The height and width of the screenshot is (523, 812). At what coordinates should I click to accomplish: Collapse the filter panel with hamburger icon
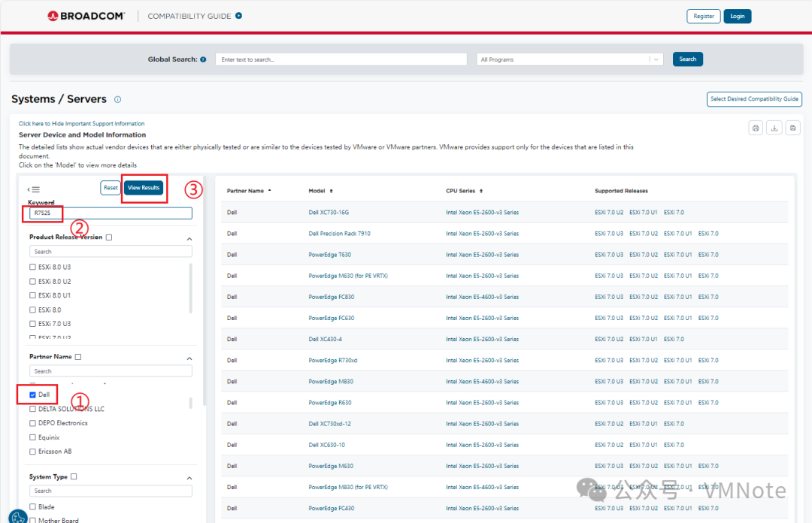pyautogui.click(x=34, y=189)
